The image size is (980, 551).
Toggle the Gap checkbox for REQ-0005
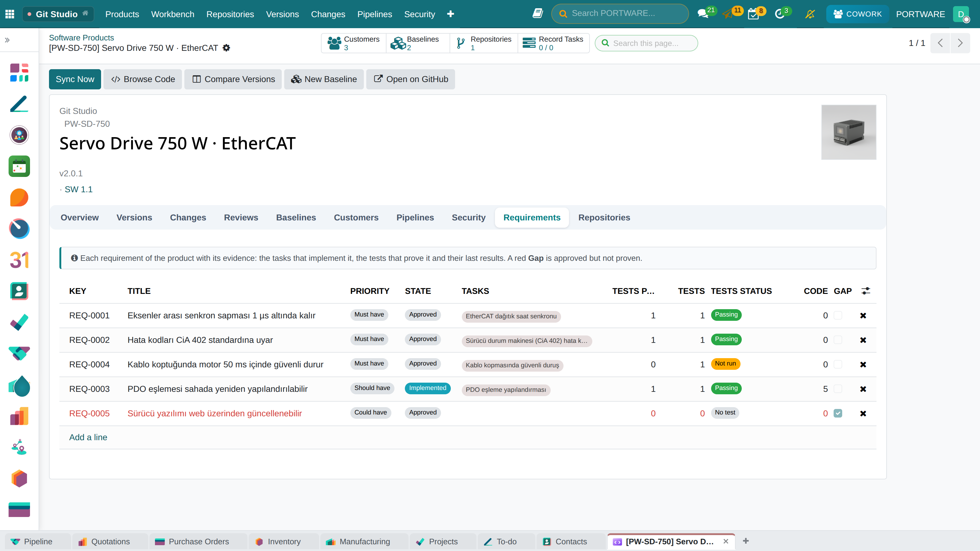coord(838,413)
